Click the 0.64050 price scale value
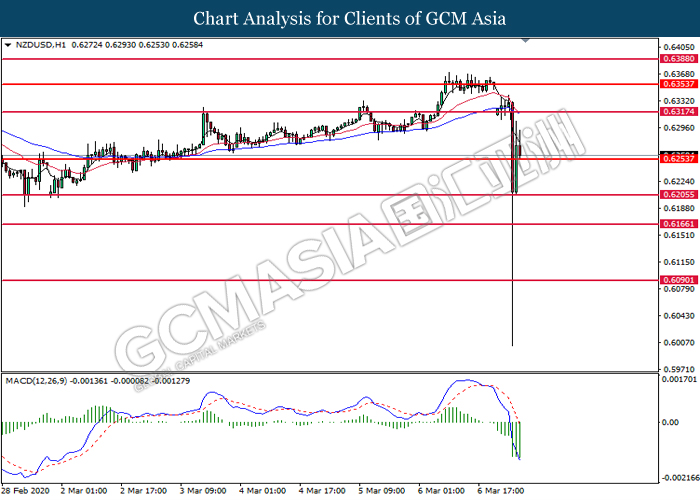 679,47
